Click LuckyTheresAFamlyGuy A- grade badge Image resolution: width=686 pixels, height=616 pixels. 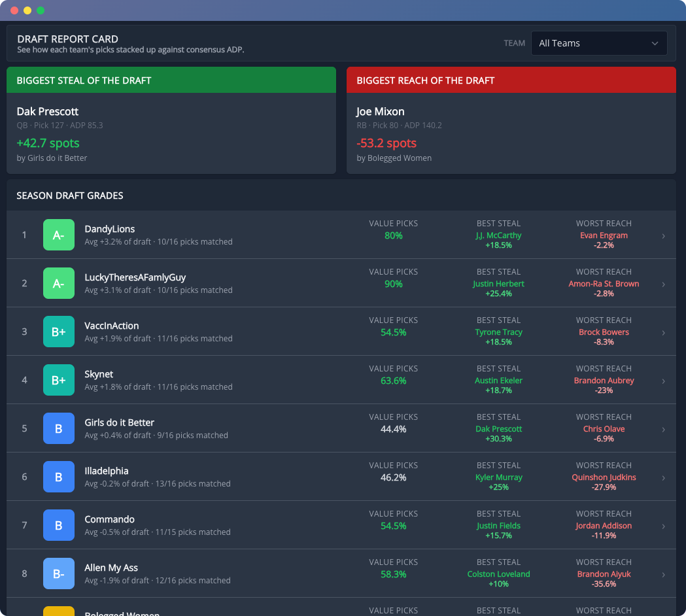click(x=59, y=283)
